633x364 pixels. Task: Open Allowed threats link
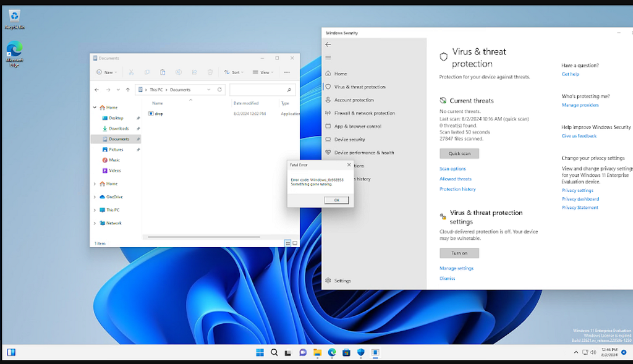coord(456,179)
